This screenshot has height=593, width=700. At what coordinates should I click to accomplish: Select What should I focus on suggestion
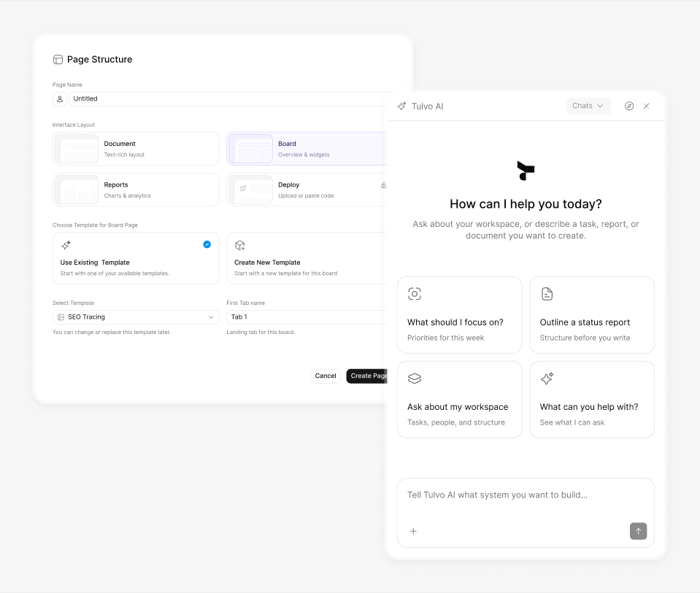(x=459, y=315)
